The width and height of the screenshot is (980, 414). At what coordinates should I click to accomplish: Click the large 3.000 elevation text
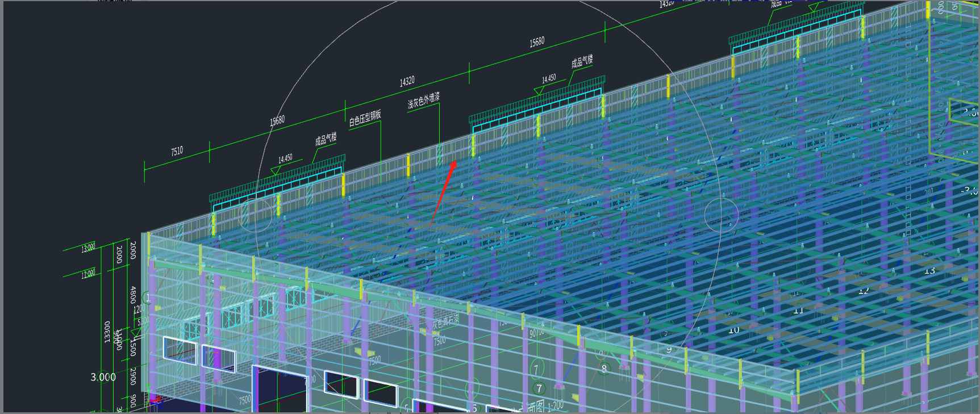[103, 377]
